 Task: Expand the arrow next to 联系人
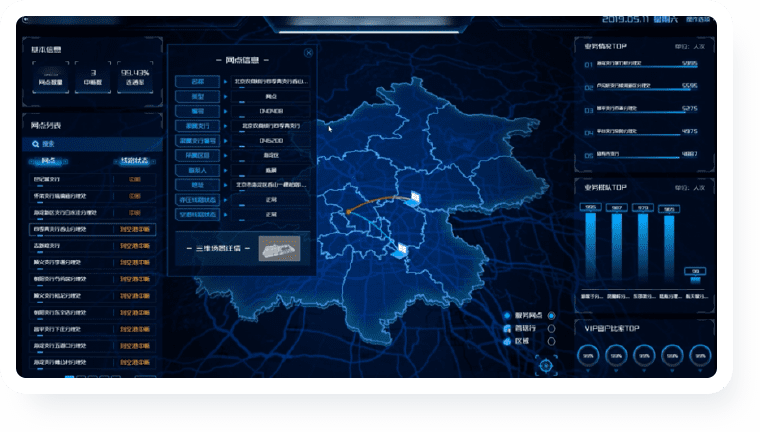[225, 171]
